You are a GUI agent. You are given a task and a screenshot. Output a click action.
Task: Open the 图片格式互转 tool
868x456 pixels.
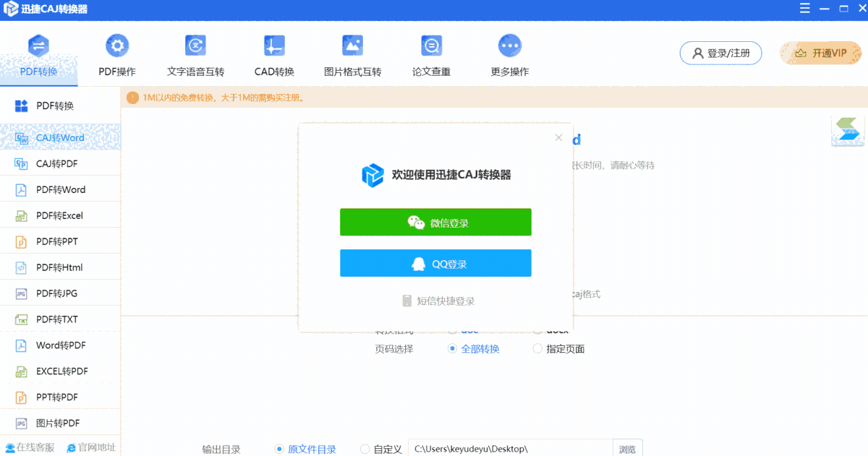coord(352,54)
